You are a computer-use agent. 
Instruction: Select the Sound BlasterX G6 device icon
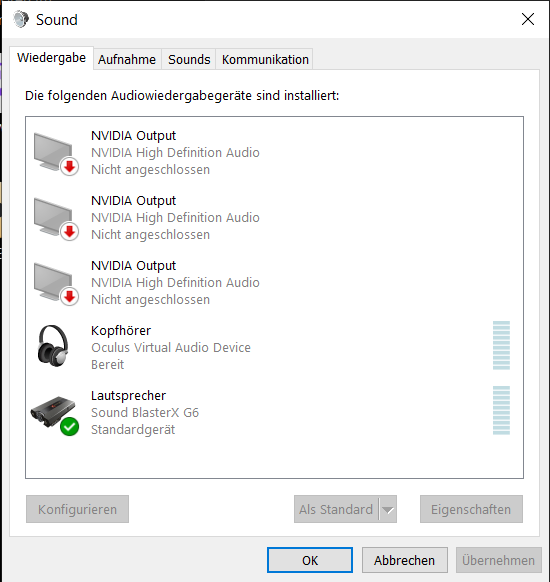(x=55, y=415)
